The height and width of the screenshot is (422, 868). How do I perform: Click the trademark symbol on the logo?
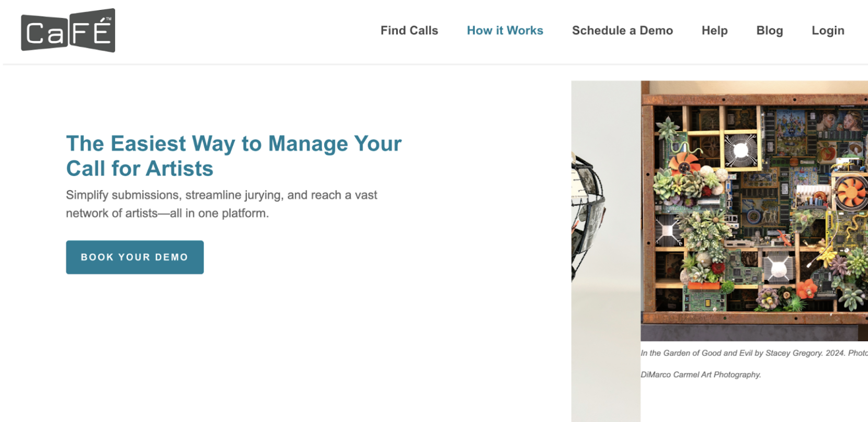click(108, 19)
